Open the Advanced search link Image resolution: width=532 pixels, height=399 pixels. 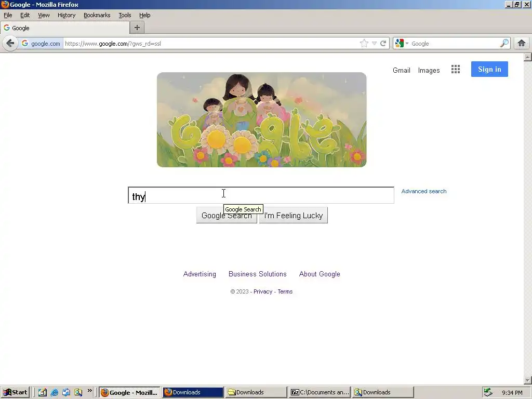click(x=424, y=191)
